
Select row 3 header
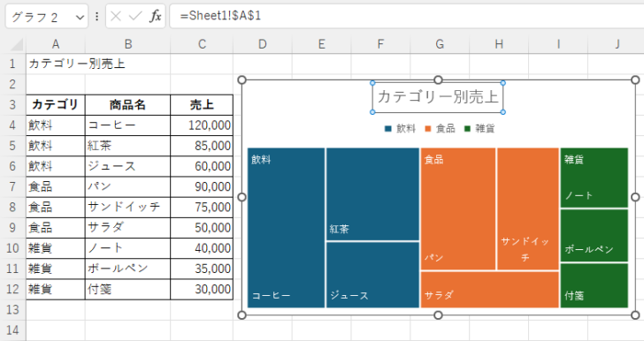[x=12, y=104]
